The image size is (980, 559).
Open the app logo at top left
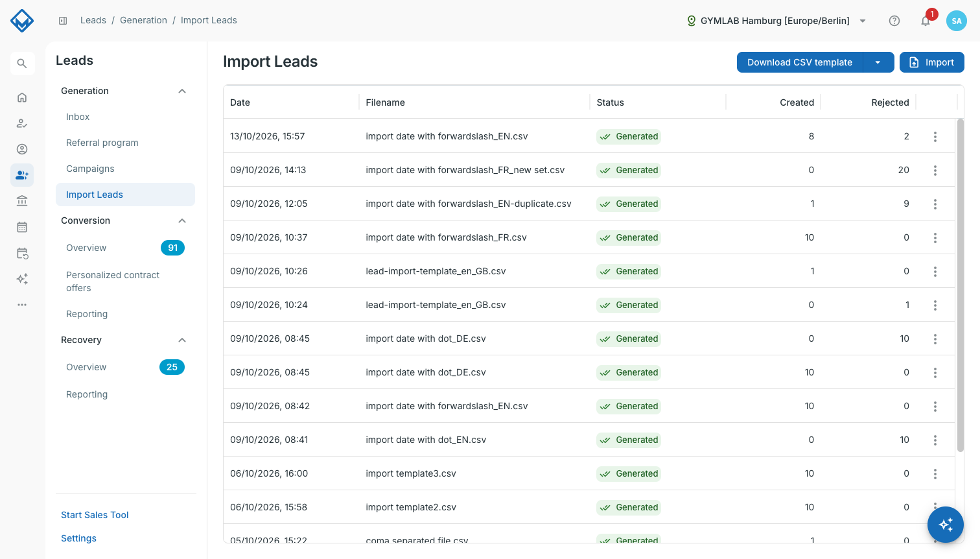point(22,21)
